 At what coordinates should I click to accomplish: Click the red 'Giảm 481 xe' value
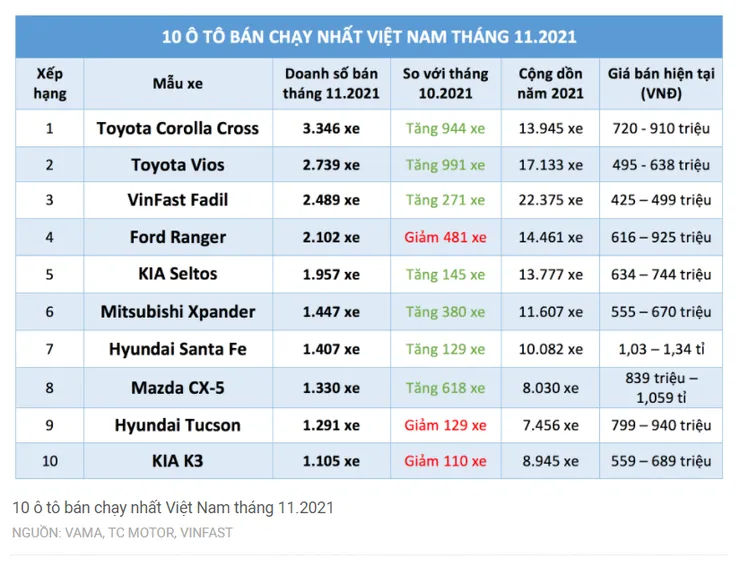pyautogui.click(x=445, y=237)
